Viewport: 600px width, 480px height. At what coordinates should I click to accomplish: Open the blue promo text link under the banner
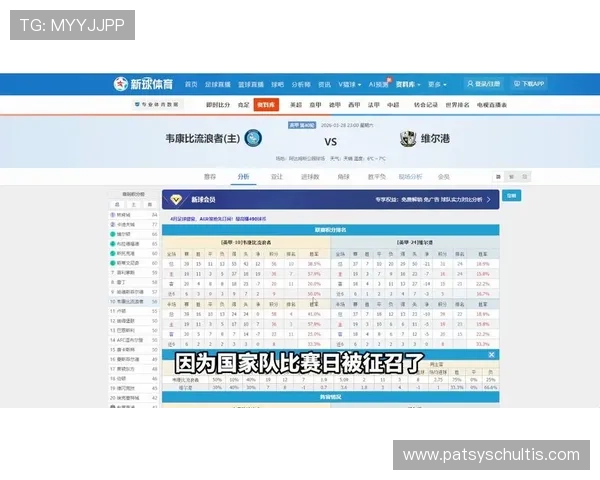(x=218, y=219)
